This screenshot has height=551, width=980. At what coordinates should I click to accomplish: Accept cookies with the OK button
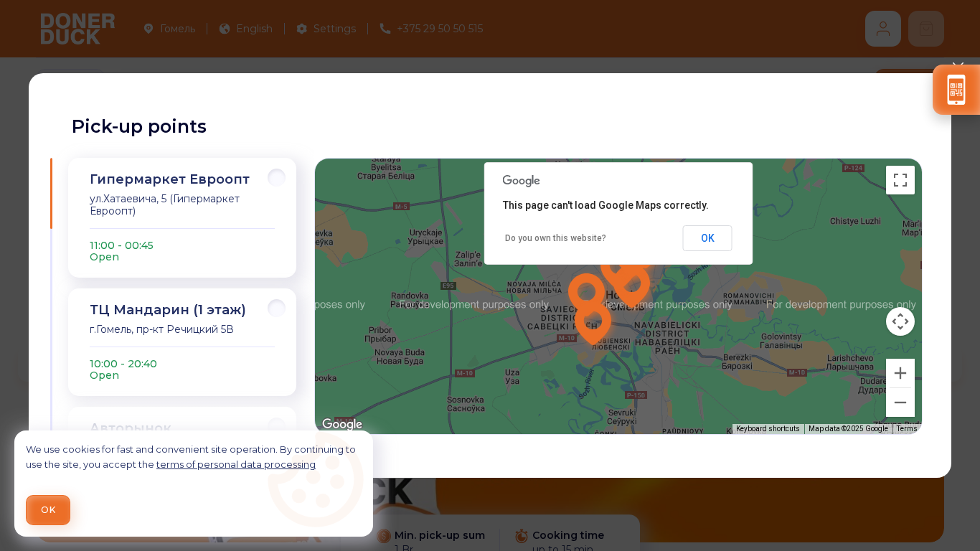coord(48,510)
